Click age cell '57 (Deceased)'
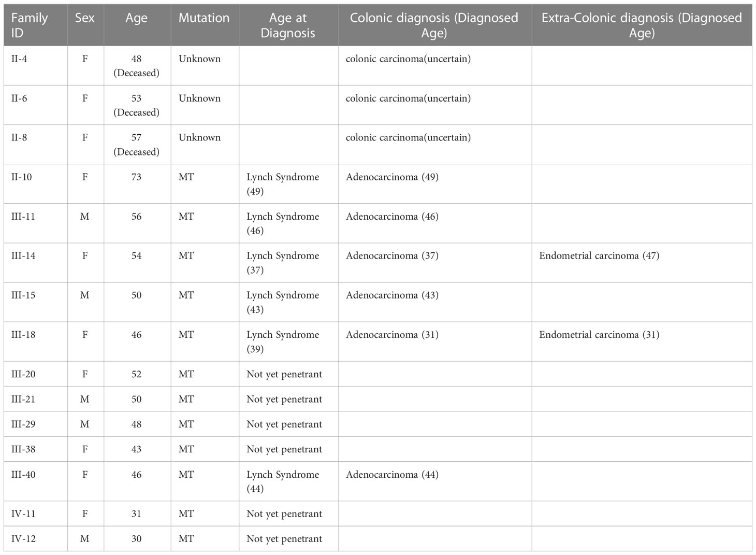The width and height of the screenshot is (756, 555). (137, 145)
